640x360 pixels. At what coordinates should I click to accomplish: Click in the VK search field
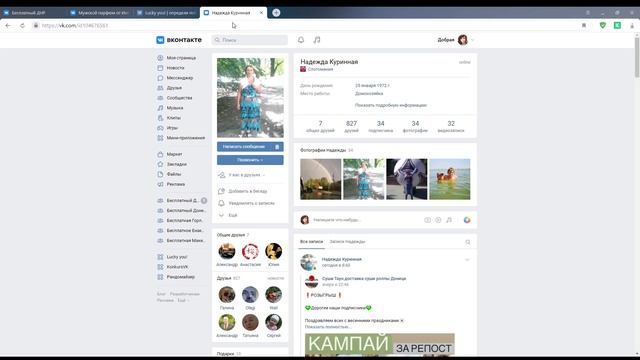250,40
